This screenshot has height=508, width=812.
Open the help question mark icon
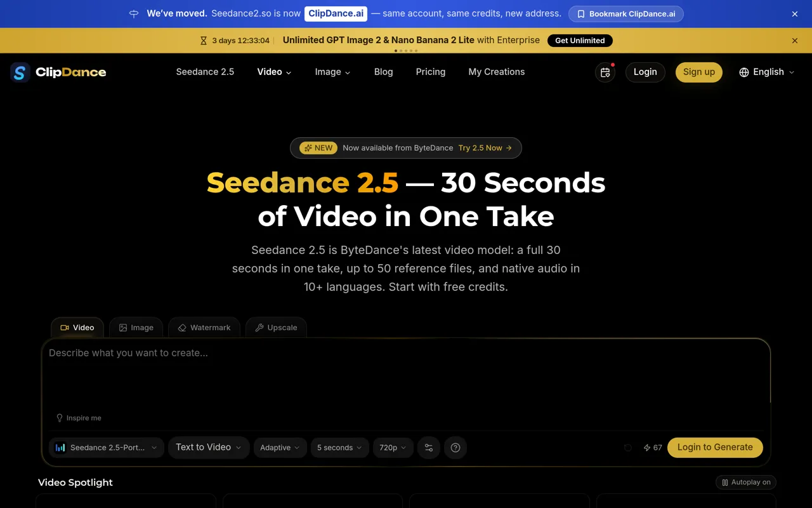pos(455,448)
